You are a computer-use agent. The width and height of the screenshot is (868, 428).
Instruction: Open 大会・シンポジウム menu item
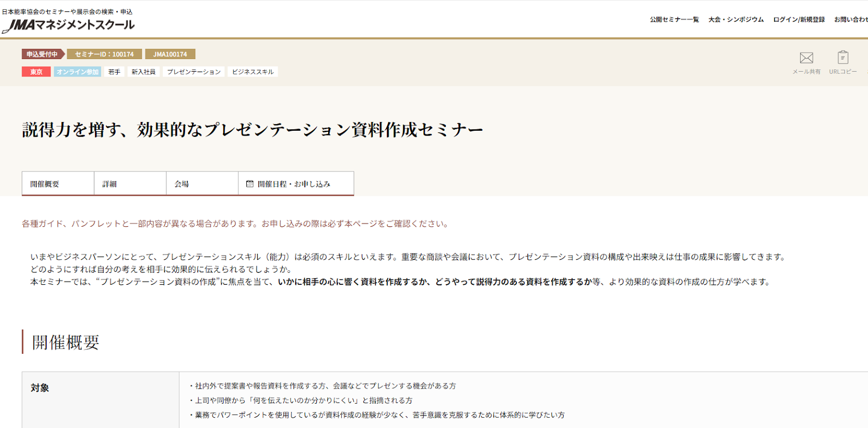[736, 20]
